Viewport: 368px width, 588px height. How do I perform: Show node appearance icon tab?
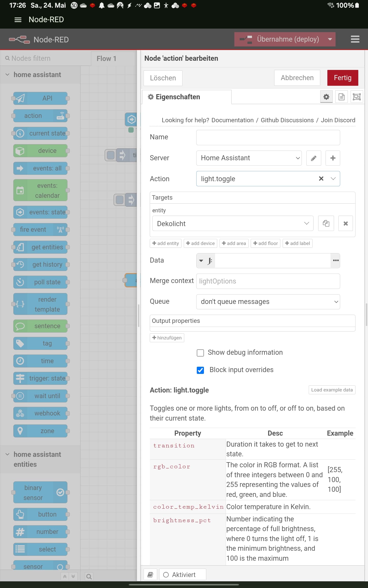tap(356, 97)
